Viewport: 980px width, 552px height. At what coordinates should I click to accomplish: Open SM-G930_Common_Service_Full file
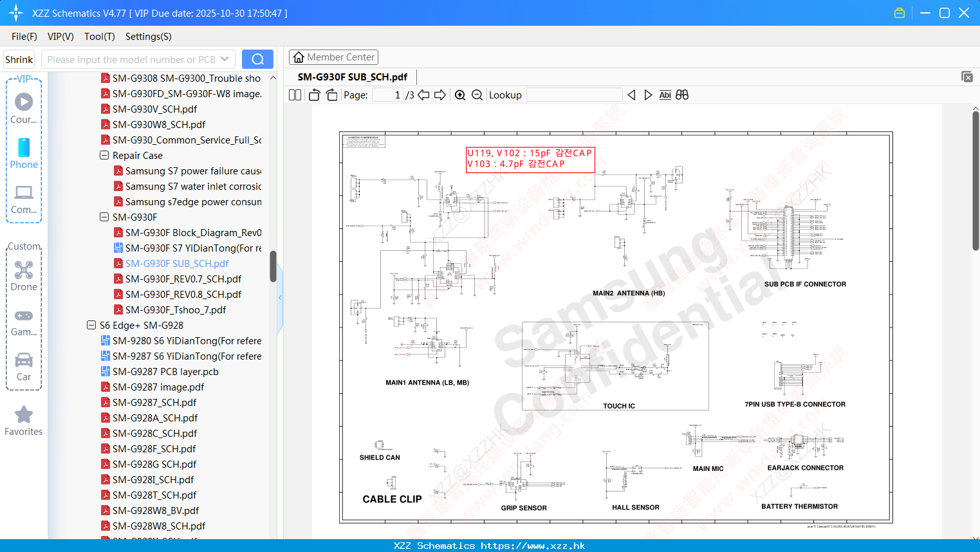click(x=181, y=140)
